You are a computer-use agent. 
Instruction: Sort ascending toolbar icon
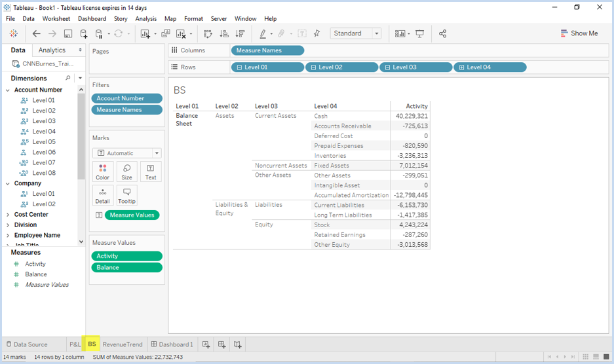pyautogui.click(x=224, y=33)
